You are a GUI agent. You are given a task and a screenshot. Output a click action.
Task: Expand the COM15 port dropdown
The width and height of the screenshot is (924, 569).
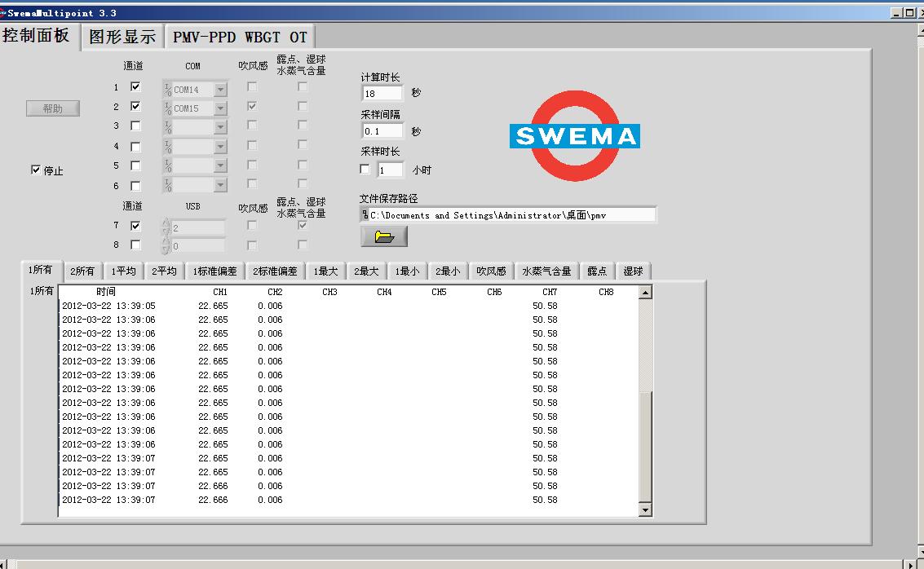220,108
